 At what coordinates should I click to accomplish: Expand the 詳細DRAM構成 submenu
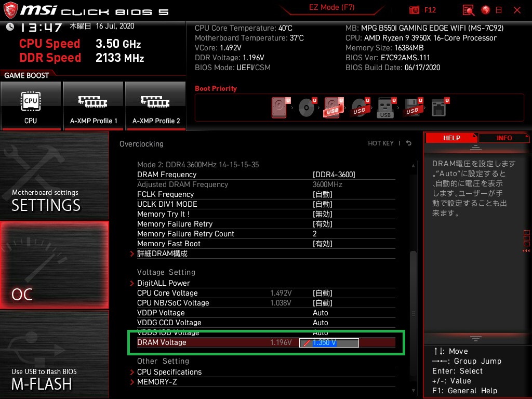[162, 254]
